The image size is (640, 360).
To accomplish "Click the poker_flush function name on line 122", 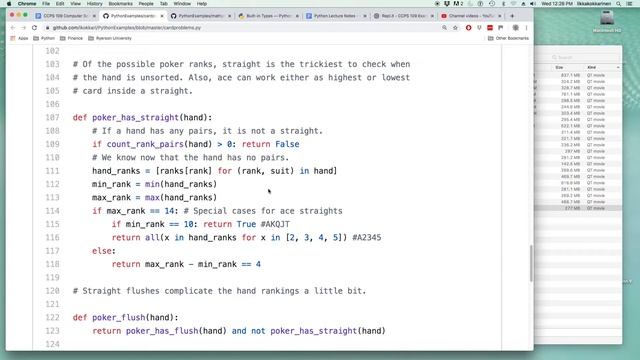I will tap(118, 318).
